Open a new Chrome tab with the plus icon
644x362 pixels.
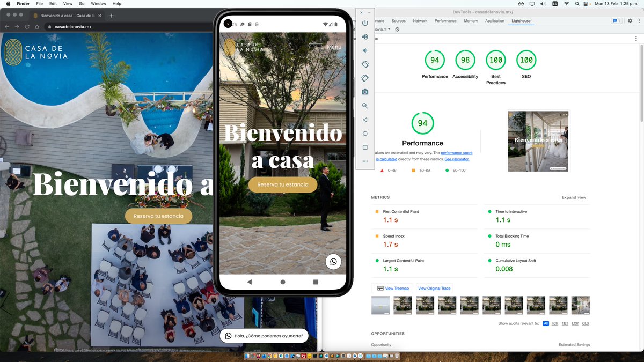tap(112, 16)
